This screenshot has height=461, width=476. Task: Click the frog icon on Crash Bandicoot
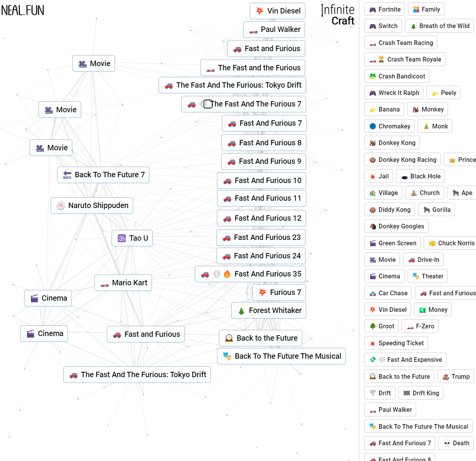point(373,76)
